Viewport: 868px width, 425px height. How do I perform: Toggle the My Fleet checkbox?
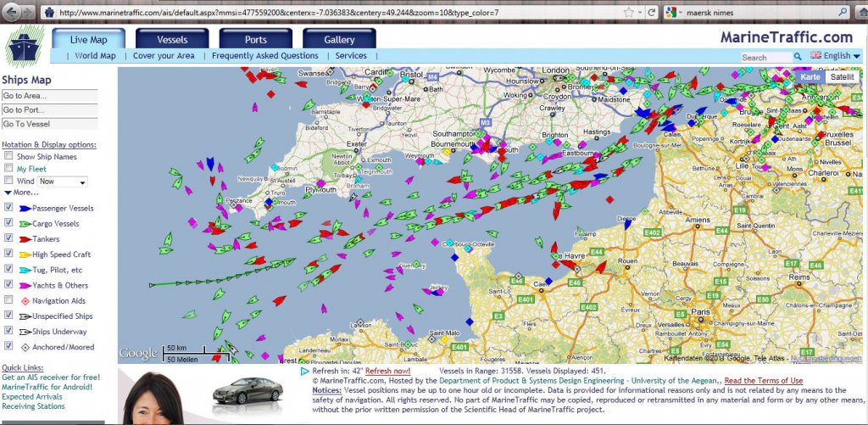(x=8, y=168)
